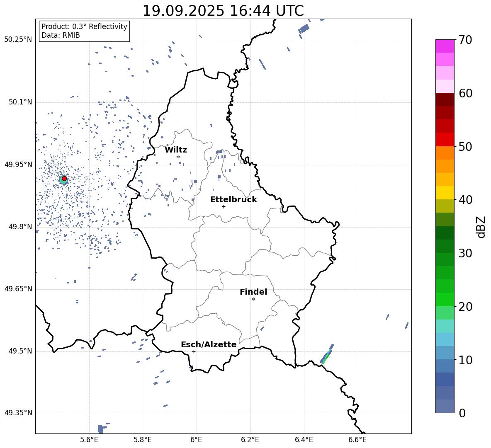Screen dimensions: 491x448
Task: Click the 10 colorbar tick label
Action: 465,360
